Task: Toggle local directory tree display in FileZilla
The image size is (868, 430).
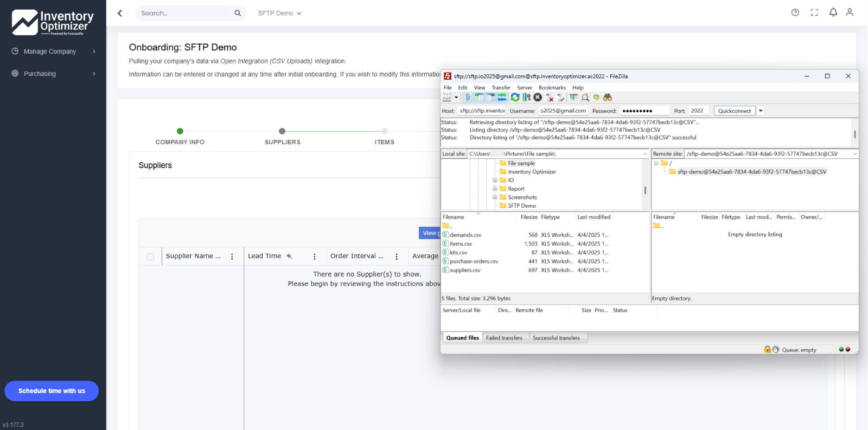Action: pos(480,98)
